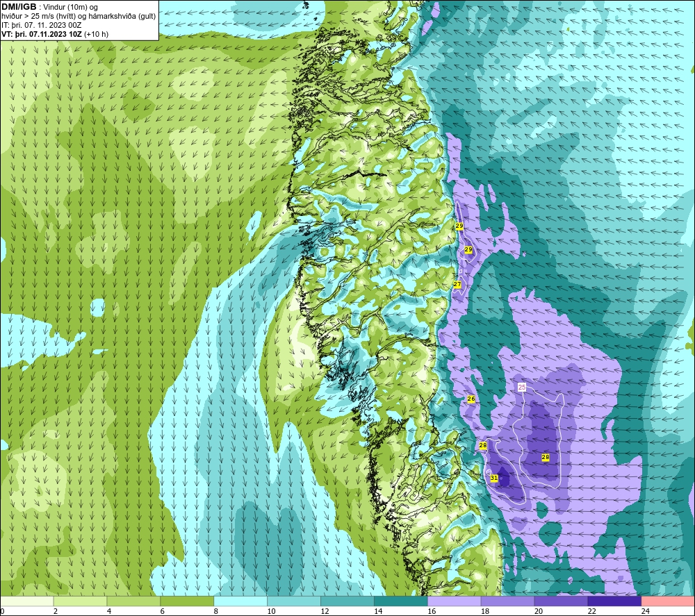Click the legend scale number 8
695x616 pixels.
(216, 611)
